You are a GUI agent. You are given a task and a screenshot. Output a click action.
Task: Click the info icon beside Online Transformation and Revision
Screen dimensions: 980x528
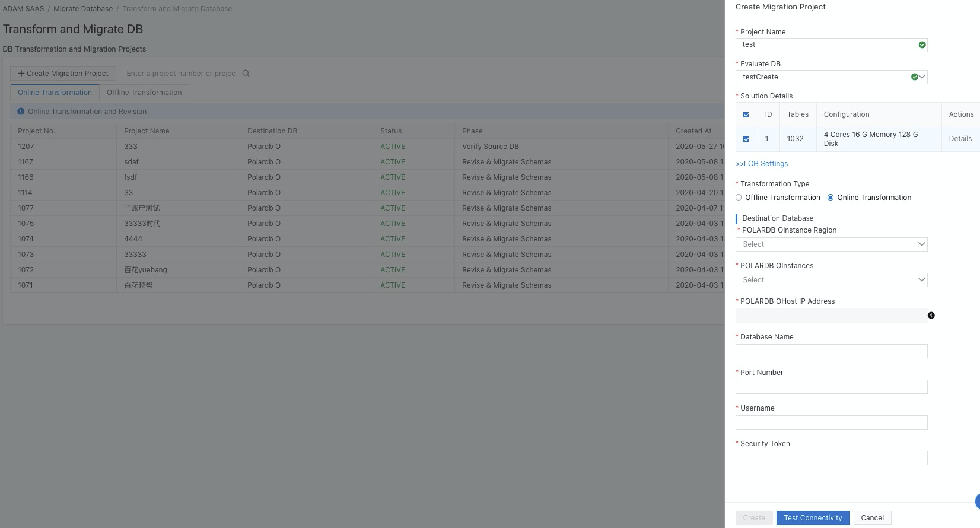pyautogui.click(x=21, y=112)
